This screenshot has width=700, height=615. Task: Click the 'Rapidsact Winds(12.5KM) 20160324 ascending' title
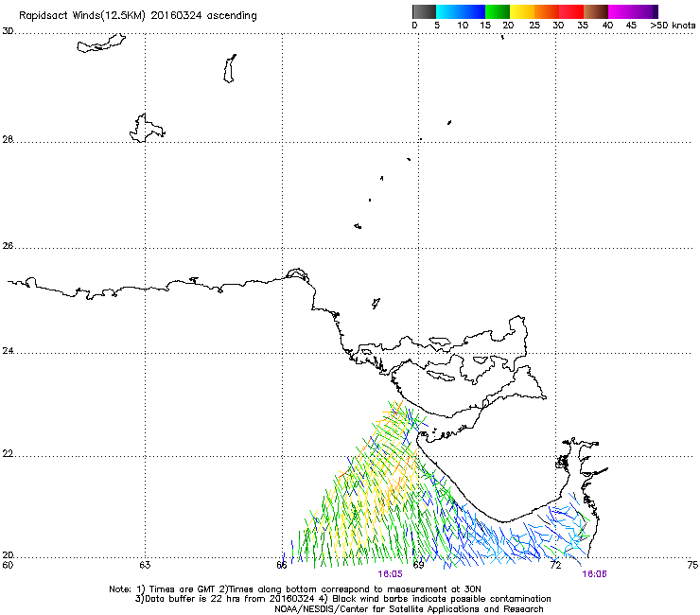pos(138,16)
